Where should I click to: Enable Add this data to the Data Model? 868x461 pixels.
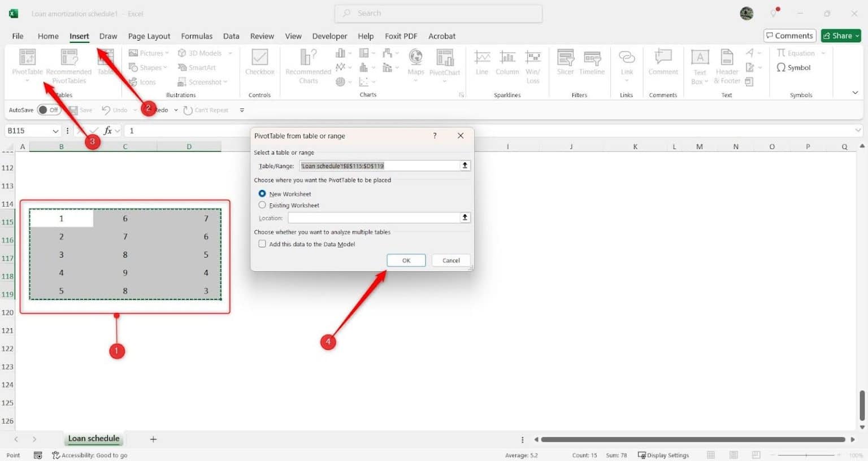(262, 243)
